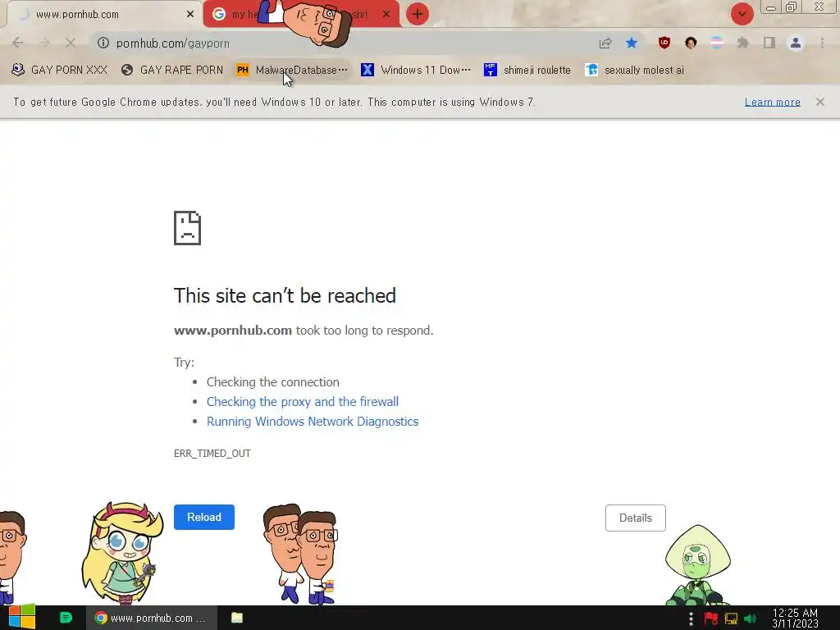The width and height of the screenshot is (840, 630).
Task: Open the tab search dropdown chevron
Action: point(742,14)
